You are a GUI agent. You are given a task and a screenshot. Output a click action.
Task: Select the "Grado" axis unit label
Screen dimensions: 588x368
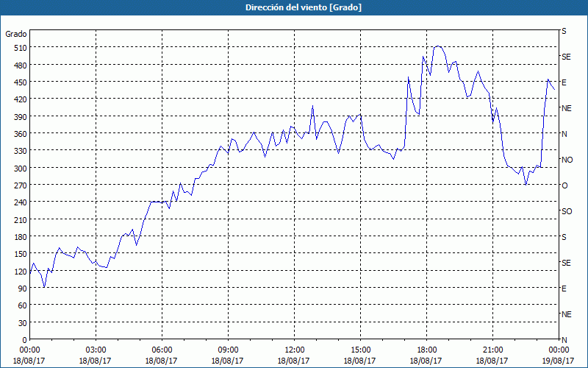16,34
